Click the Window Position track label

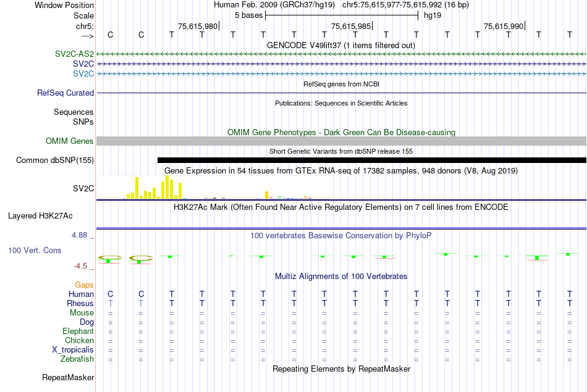pos(64,5)
